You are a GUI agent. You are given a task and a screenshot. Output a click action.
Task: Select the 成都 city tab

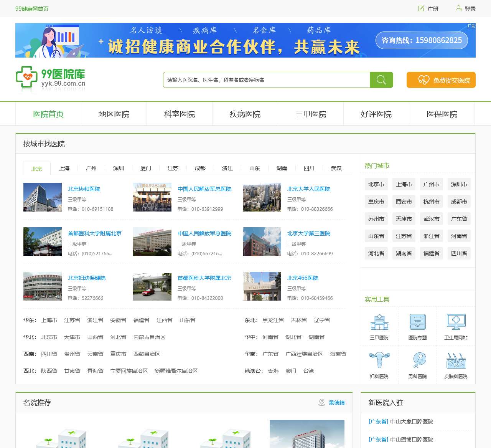click(x=200, y=168)
